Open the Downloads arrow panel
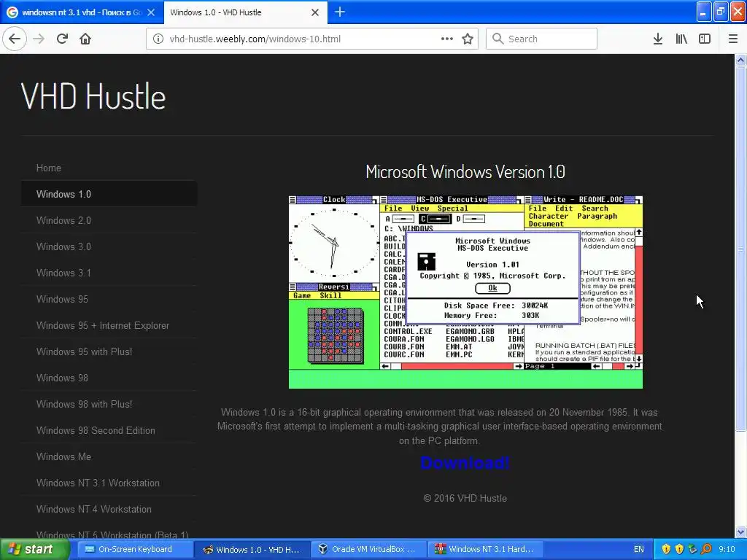747x560 pixels. tap(658, 39)
